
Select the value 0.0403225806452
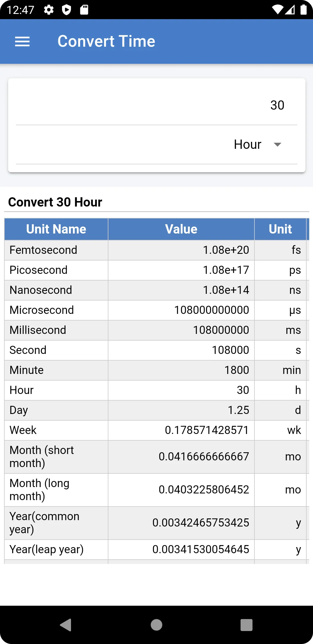(x=204, y=490)
